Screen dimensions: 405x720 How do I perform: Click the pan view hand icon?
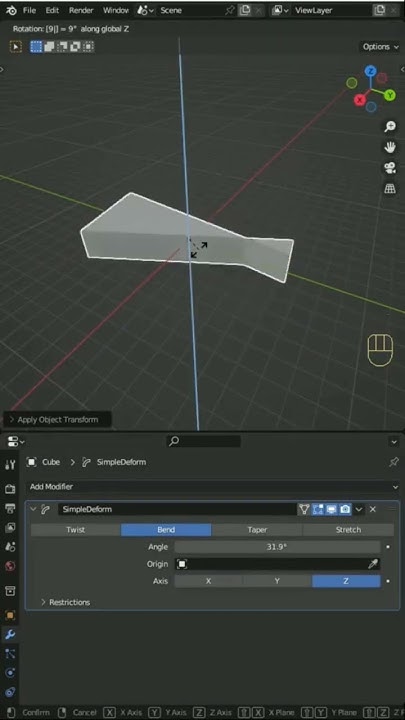[x=390, y=147]
